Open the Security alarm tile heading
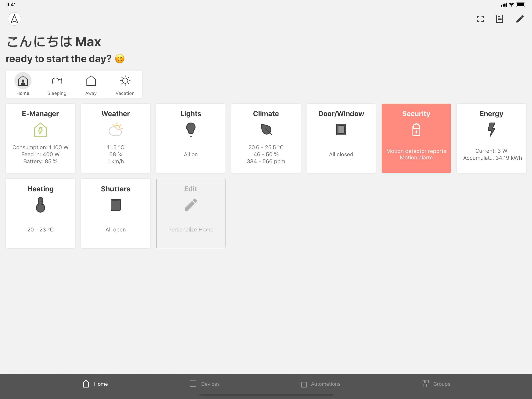Viewport: 532px width, 399px height. coord(416,114)
